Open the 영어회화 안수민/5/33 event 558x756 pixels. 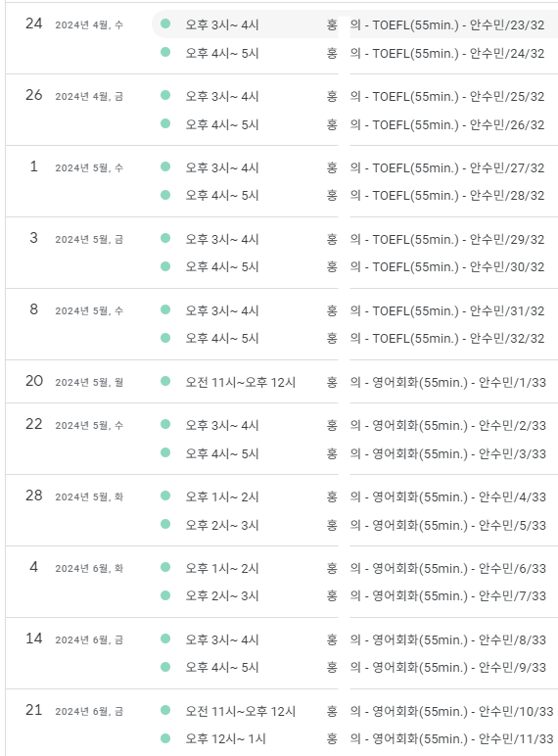coord(354,525)
